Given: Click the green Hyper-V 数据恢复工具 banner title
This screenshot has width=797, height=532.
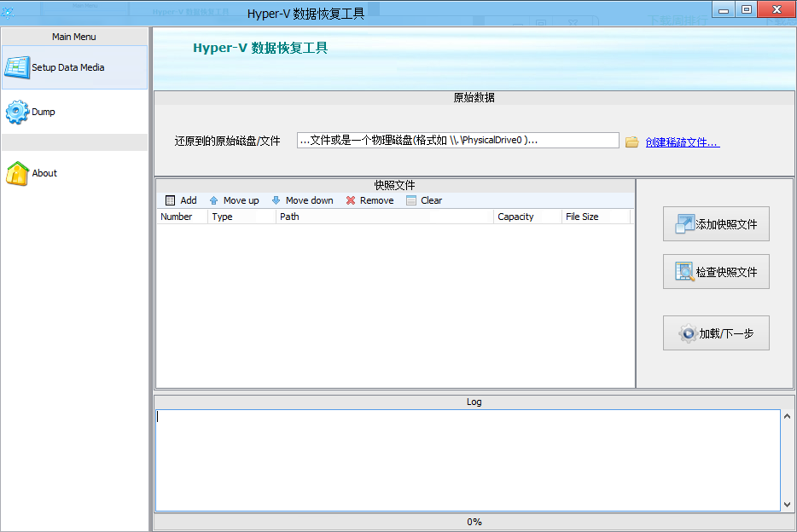Looking at the screenshot, I should [x=260, y=48].
